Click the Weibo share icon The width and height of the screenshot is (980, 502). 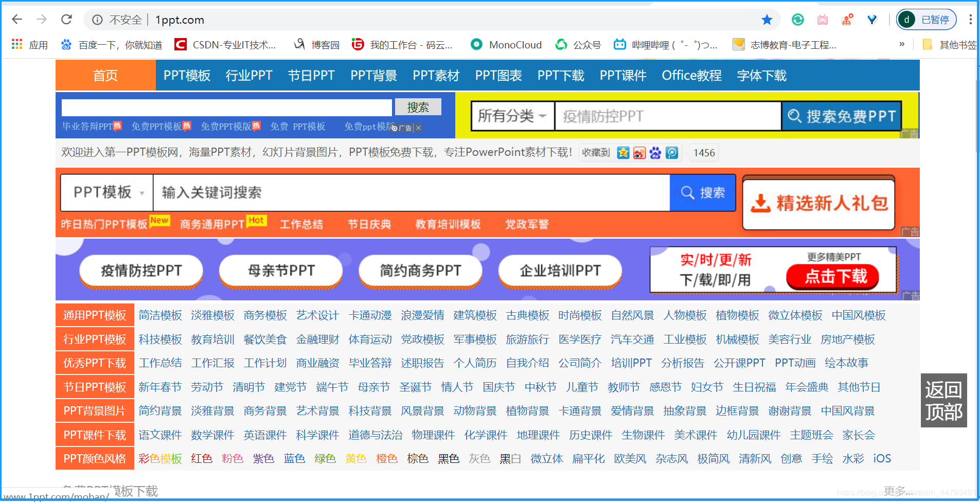pyautogui.click(x=639, y=153)
